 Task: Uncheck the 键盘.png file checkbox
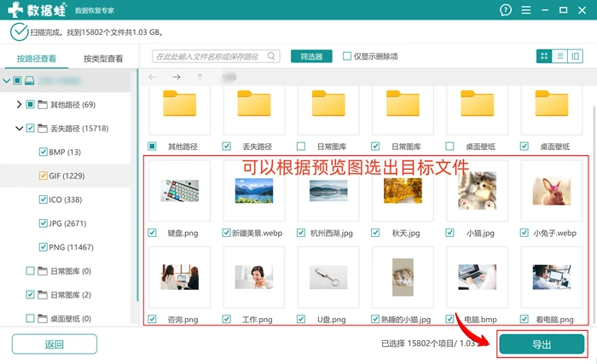click(x=152, y=233)
